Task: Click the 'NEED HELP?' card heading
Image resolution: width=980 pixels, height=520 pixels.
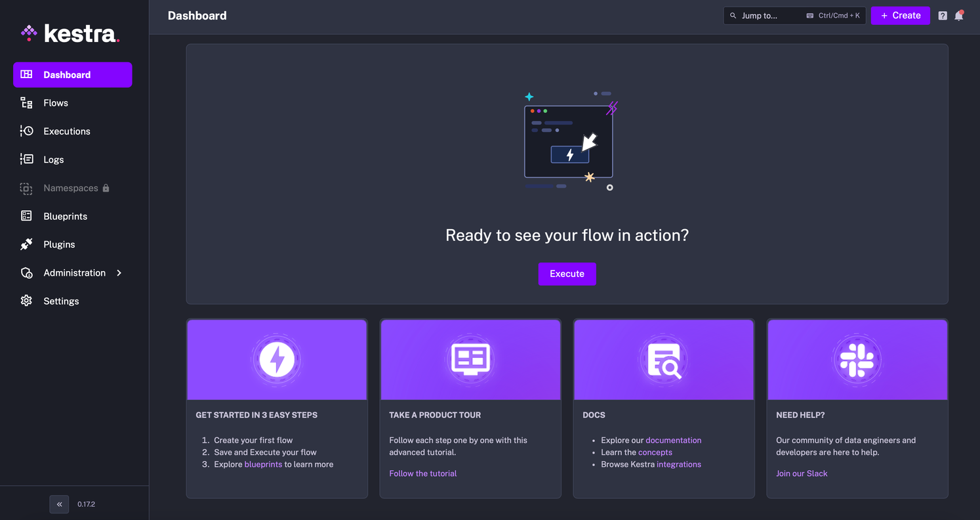Action: [x=800, y=415]
